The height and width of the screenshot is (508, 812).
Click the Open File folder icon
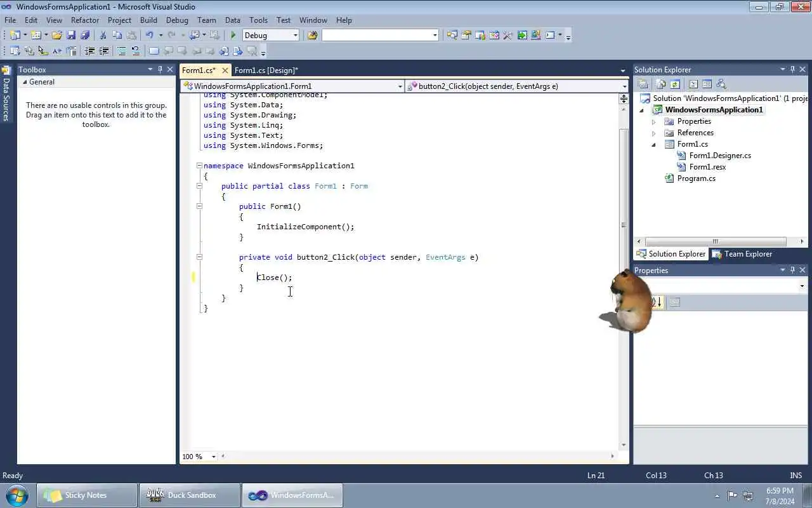tap(57, 36)
